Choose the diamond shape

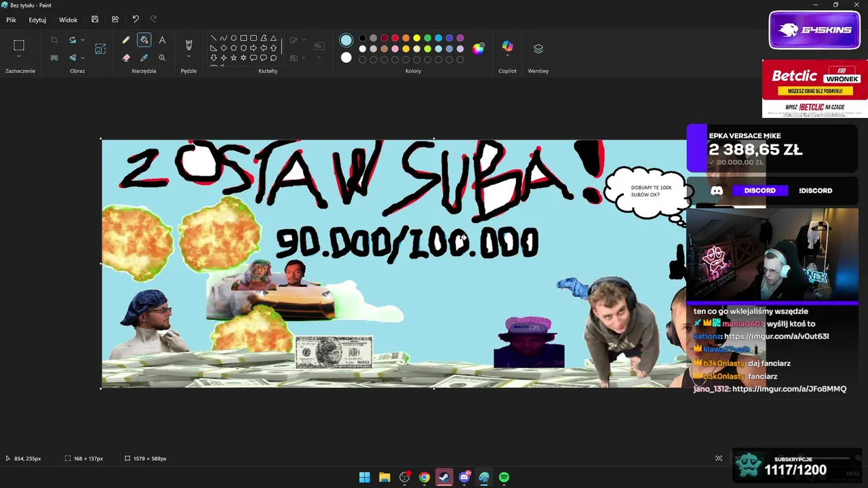[224, 48]
